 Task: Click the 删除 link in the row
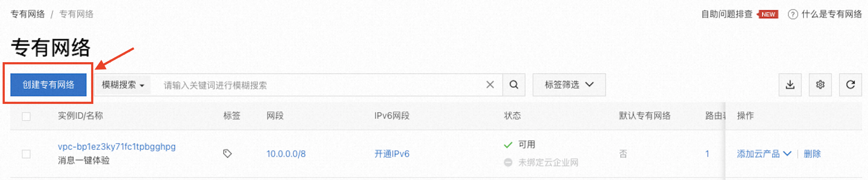(812, 154)
